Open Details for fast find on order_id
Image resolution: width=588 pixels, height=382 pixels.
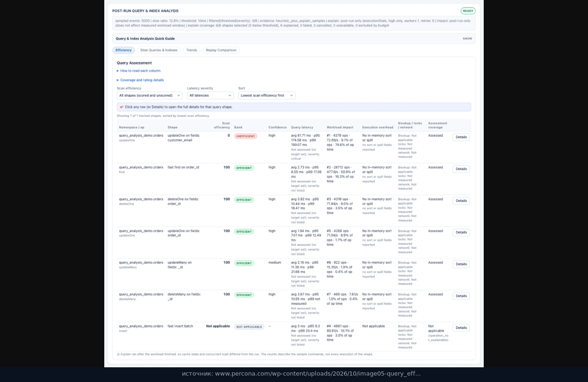point(461,169)
